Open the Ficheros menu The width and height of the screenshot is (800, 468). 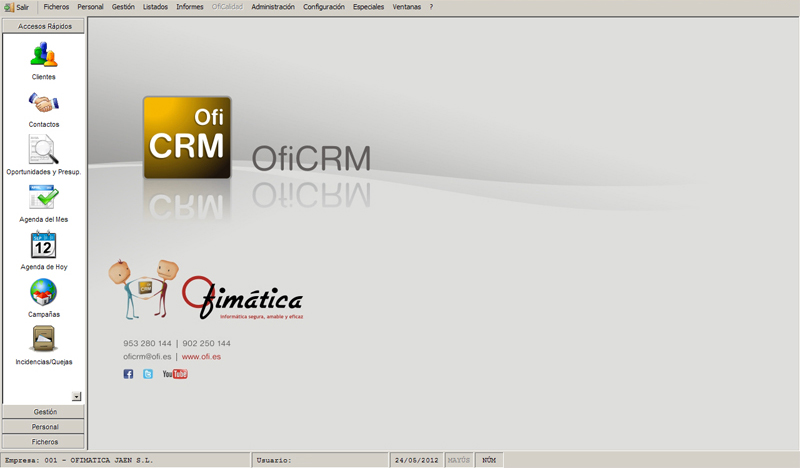(x=56, y=7)
